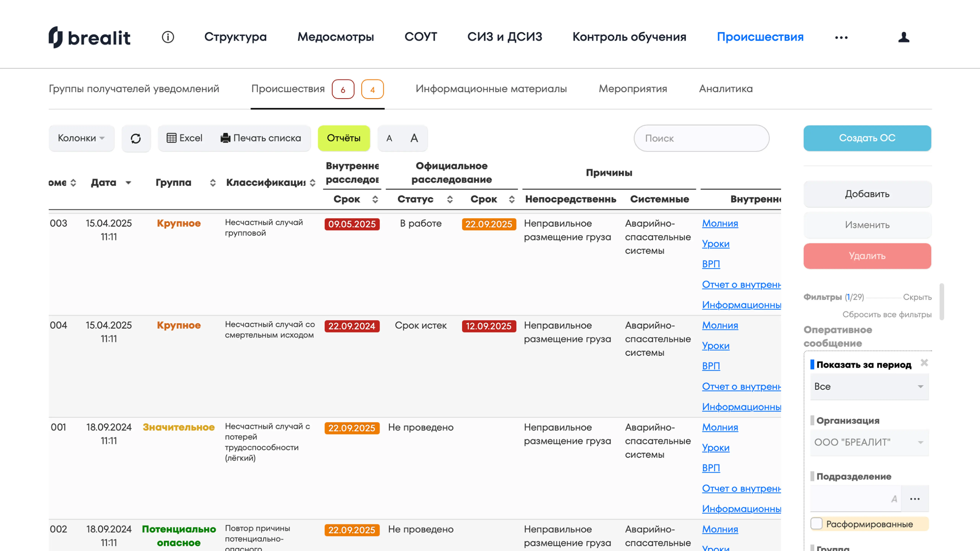This screenshot has height=551, width=980.
Task: Click the Печать списка printer button
Action: 261,138
